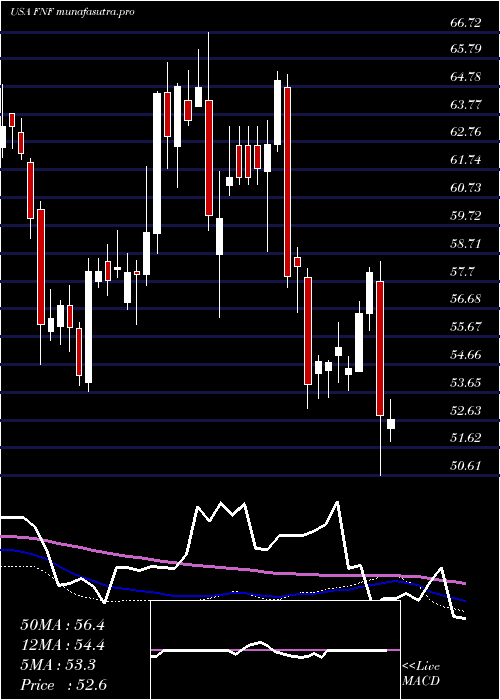Select the 54.66 price axis label

point(466,355)
